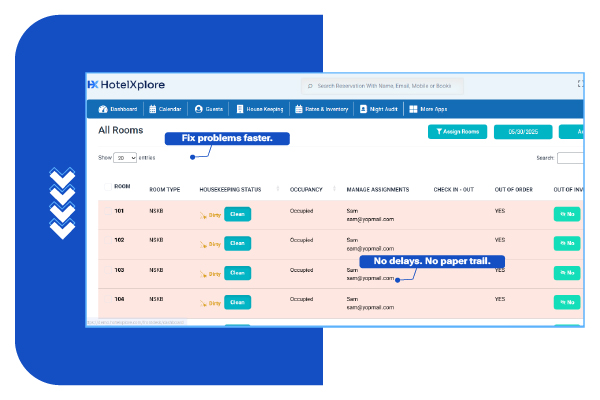Open the Rates & Inventory menu
The image size is (600, 400).
click(322, 109)
